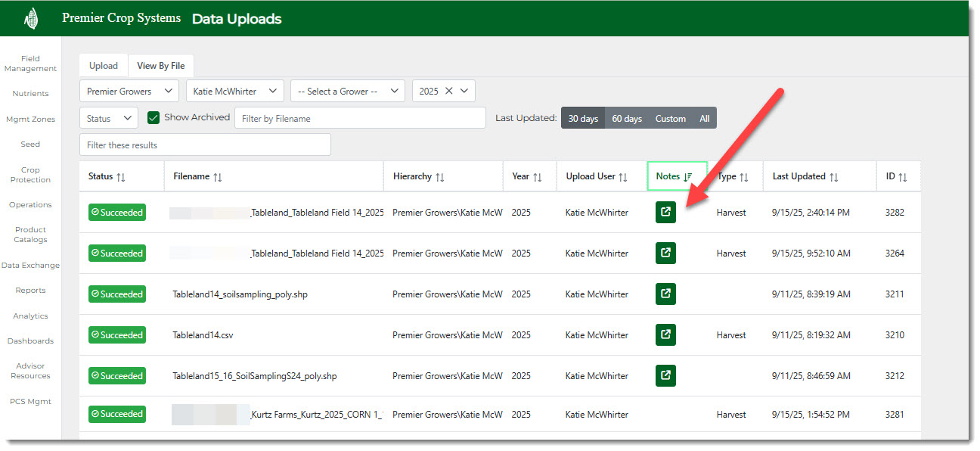This screenshot has height=451, width=980.
Task: Click Harvest type in row ID 3264
Action: pos(731,253)
